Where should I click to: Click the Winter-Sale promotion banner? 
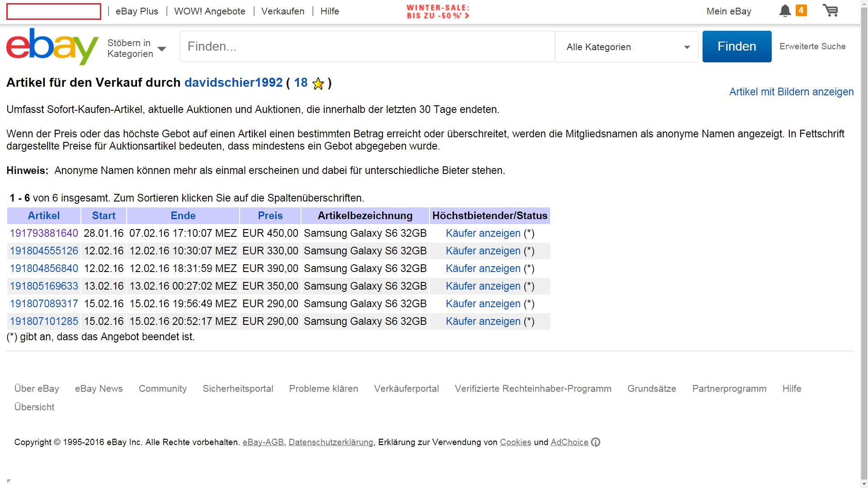(x=438, y=12)
